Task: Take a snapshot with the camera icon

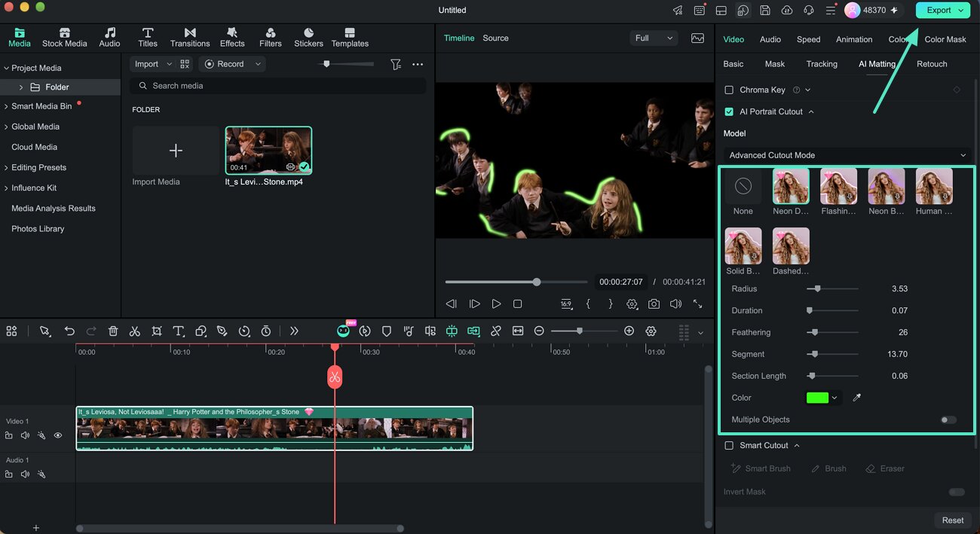Action: click(654, 304)
